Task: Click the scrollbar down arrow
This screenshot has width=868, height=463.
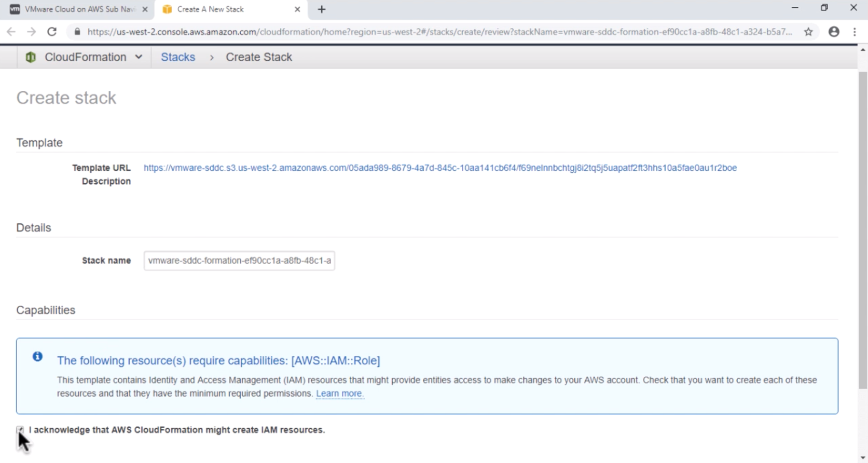Action: point(863,458)
